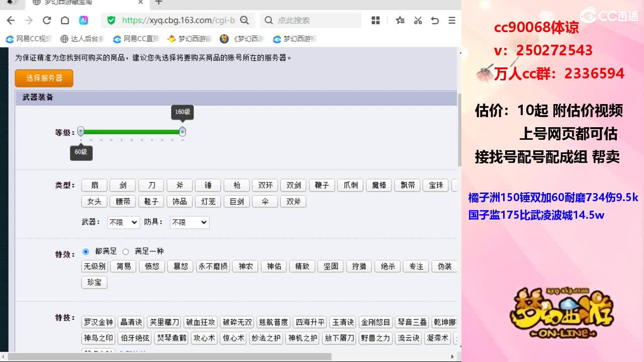
Task: Choose special skill 晶清诀
Action: click(131, 322)
